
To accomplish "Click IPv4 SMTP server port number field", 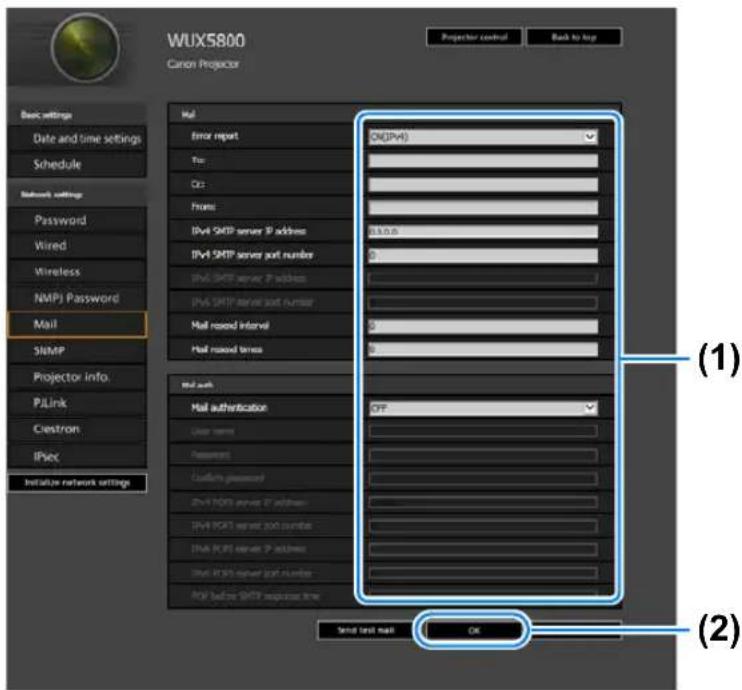I will click(483, 255).
